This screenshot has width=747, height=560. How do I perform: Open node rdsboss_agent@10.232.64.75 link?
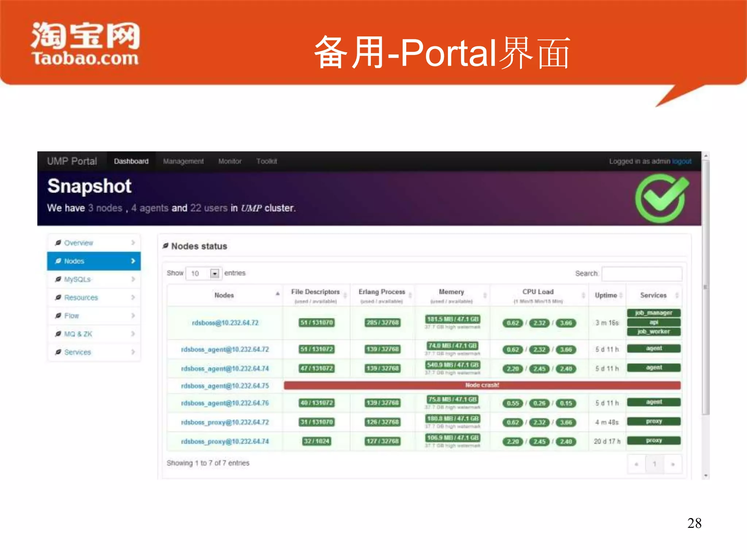pyautogui.click(x=225, y=386)
